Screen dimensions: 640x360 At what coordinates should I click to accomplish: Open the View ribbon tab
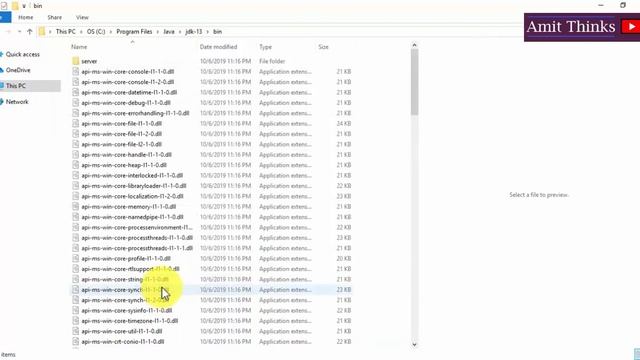(x=82, y=18)
